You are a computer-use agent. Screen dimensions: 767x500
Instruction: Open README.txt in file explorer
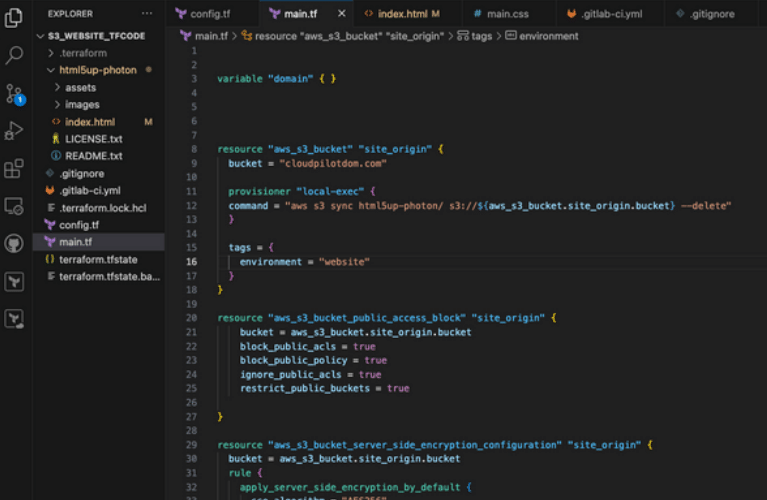pyautogui.click(x=93, y=156)
